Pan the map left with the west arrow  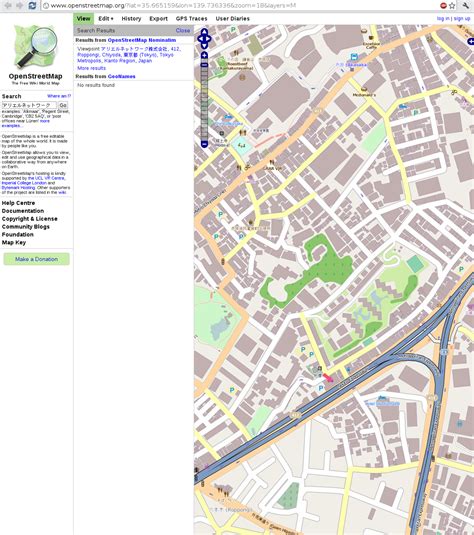[x=200, y=39]
